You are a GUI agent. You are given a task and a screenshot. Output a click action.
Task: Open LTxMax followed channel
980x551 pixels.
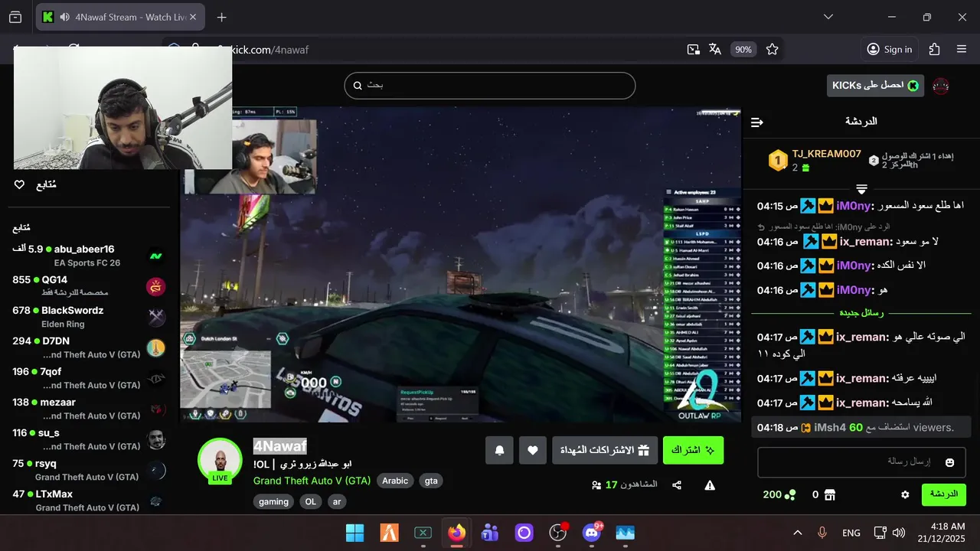tap(89, 500)
